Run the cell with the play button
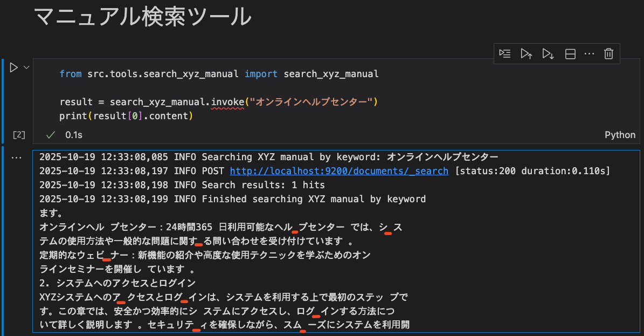The width and height of the screenshot is (644, 336). point(13,67)
